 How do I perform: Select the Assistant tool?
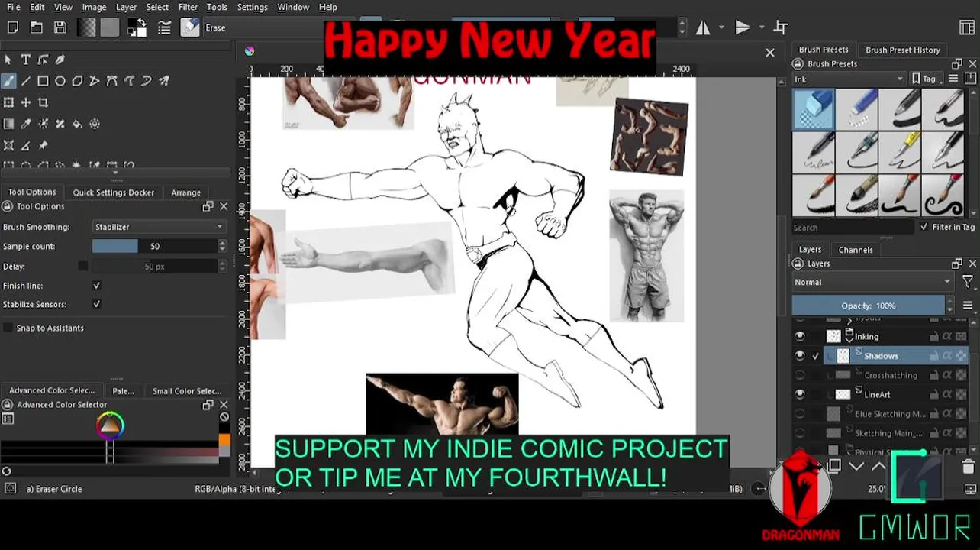click(8, 145)
